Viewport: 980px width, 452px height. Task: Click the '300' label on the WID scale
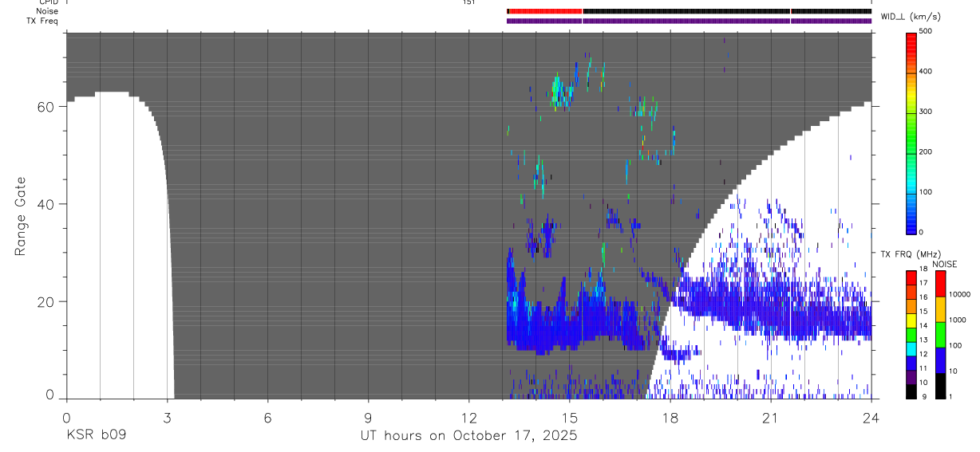[927, 112]
